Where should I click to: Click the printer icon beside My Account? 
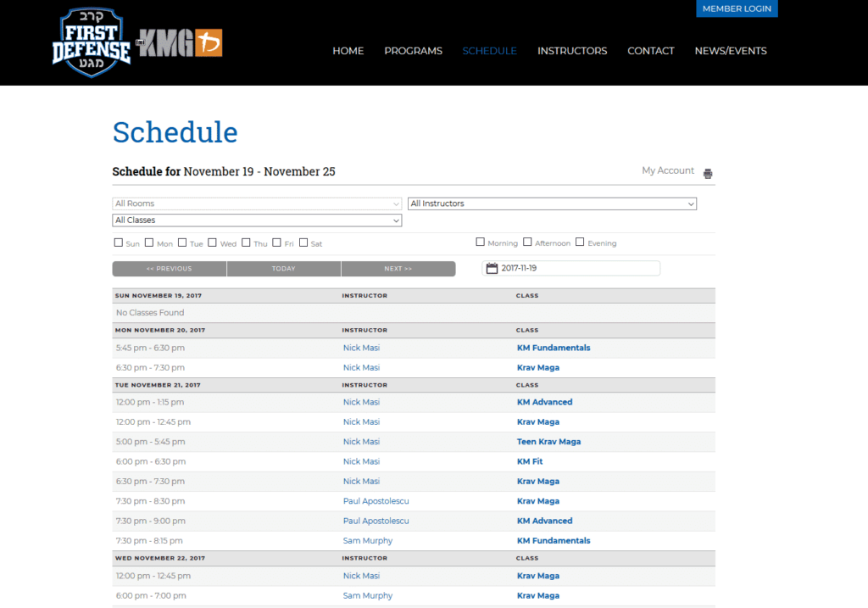click(x=708, y=173)
